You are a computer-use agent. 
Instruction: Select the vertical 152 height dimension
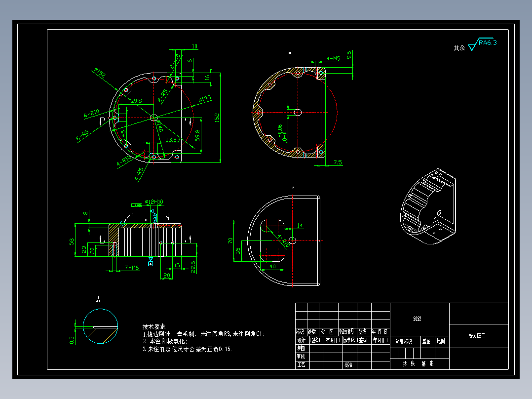click(217, 118)
